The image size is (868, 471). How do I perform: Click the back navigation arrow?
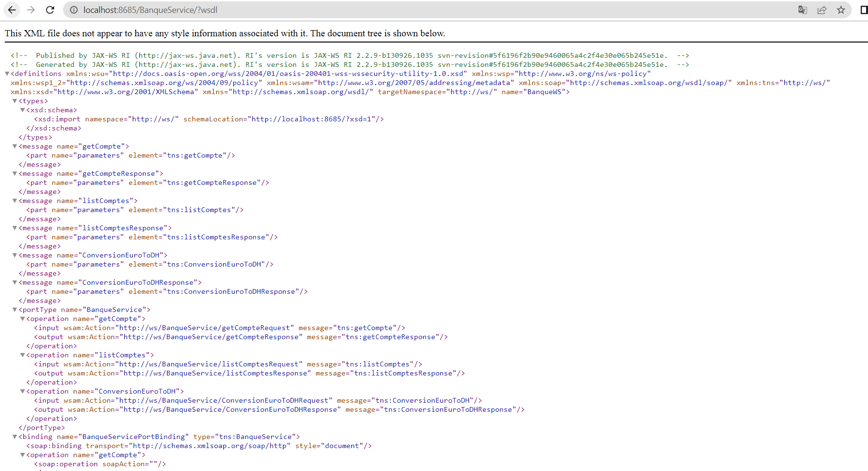coord(11,10)
